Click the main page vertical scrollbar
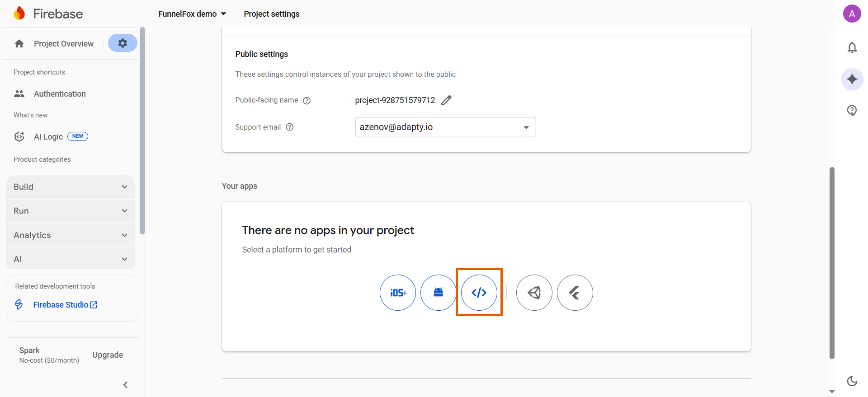868x397 pixels. pyautogui.click(x=832, y=263)
